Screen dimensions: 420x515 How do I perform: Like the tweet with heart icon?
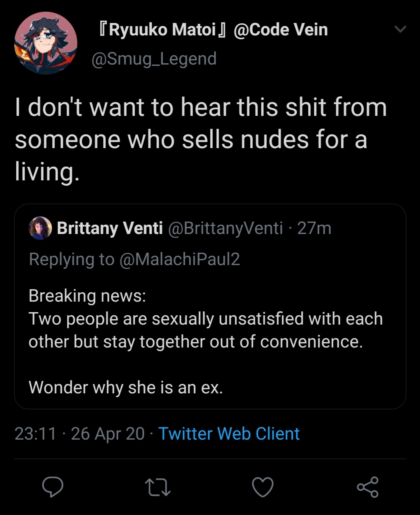[263, 487]
